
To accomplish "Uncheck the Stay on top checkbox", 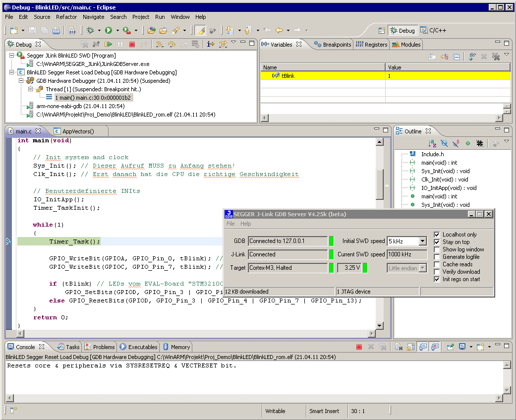I will pos(437,242).
